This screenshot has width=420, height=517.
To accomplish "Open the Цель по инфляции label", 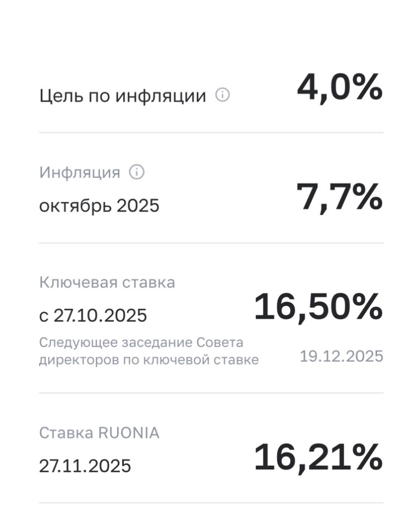I will 122,96.
